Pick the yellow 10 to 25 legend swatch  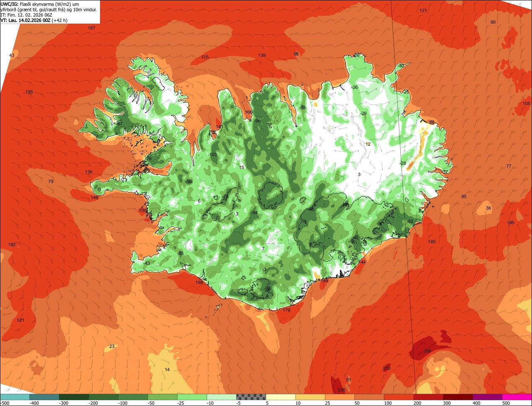pos(310,397)
